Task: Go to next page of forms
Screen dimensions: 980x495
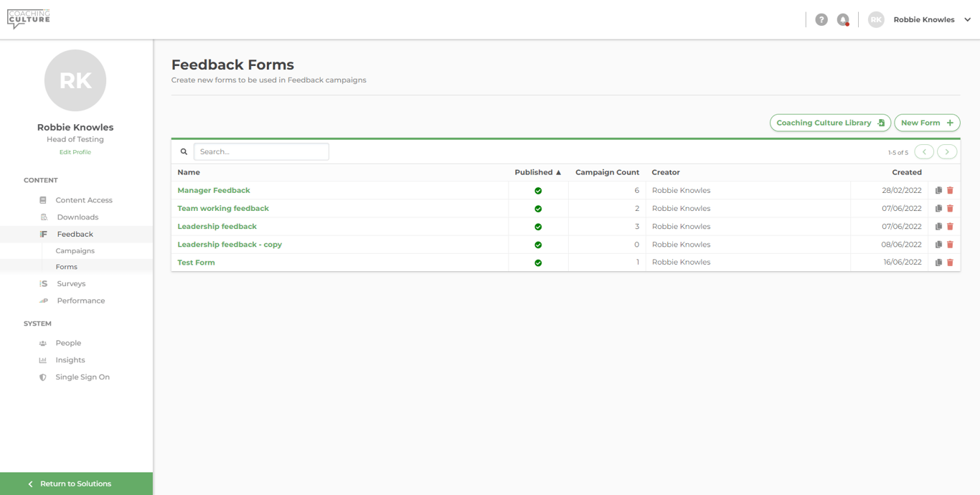Action: tap(947, 152)
